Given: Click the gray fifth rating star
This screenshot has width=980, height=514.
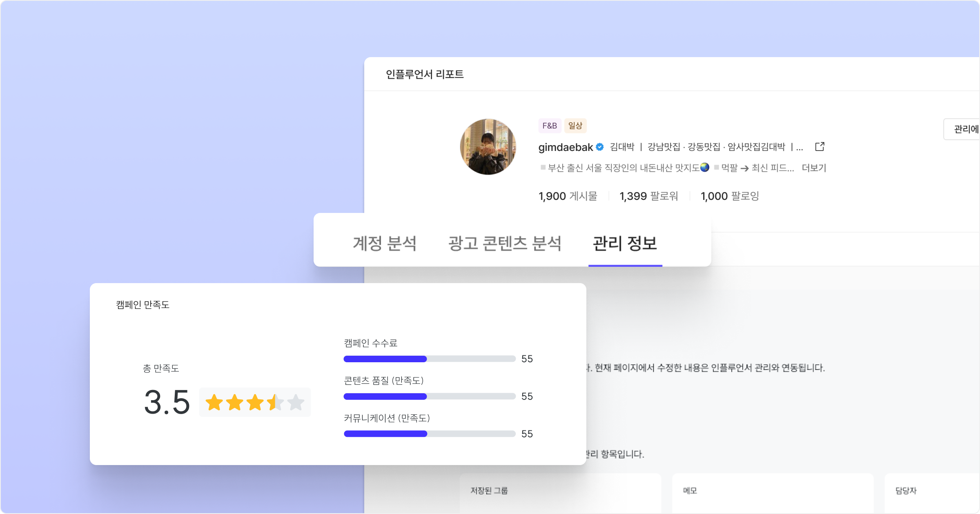Looking at the screenshot, I should tap(296, 403).
